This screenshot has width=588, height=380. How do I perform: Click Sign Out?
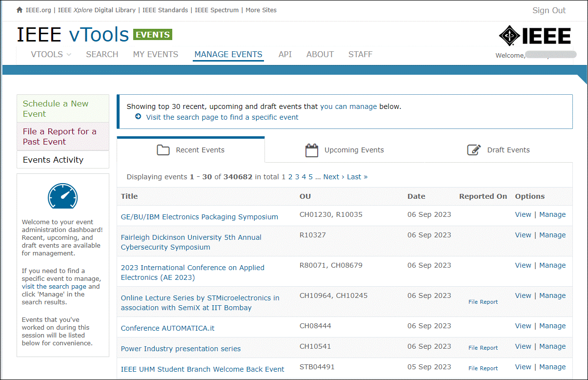tap(548, 10)
